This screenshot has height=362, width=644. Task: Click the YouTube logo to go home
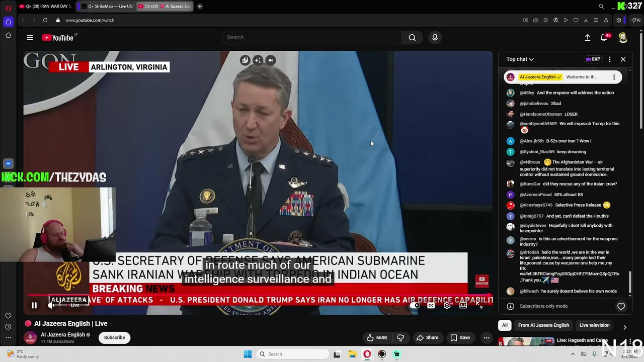[59, 37]
